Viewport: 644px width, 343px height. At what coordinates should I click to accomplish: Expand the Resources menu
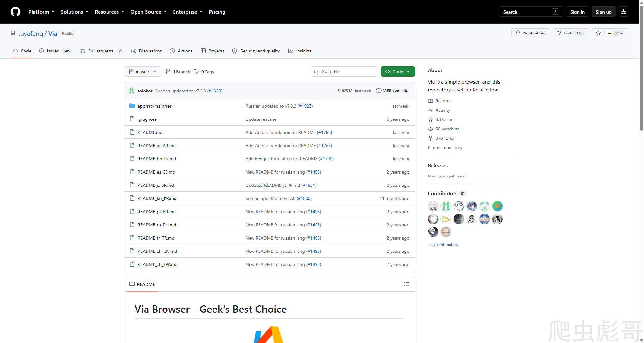pyautogui.click(x=109, y=12)
